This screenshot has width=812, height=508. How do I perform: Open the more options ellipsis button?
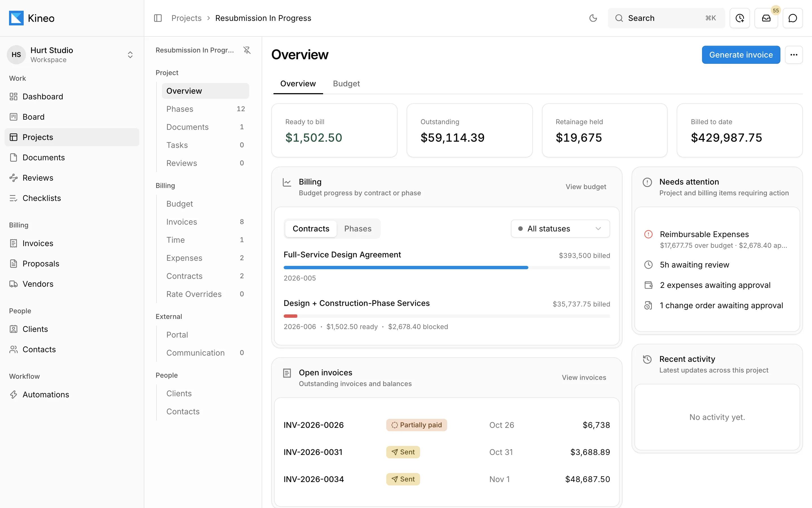[794, 55]
